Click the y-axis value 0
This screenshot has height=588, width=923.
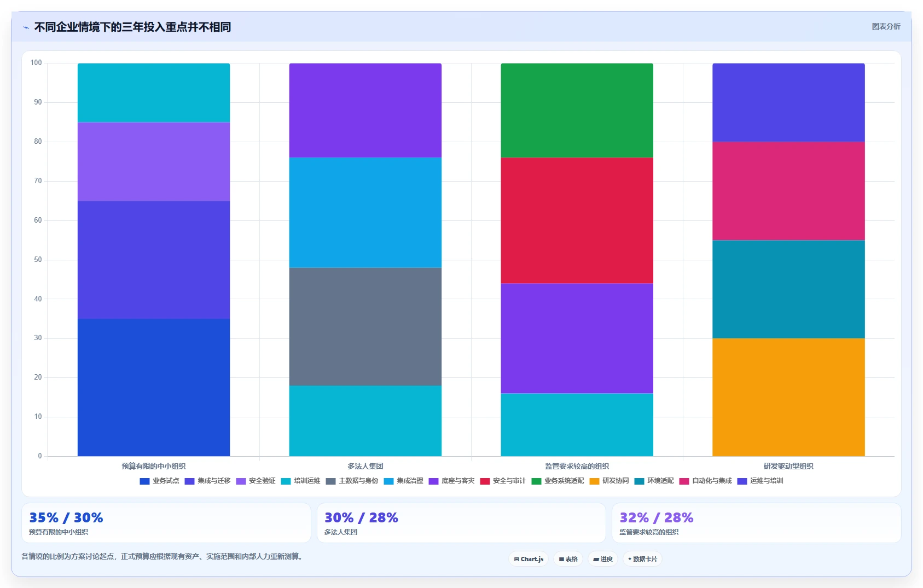coord(39,456)
